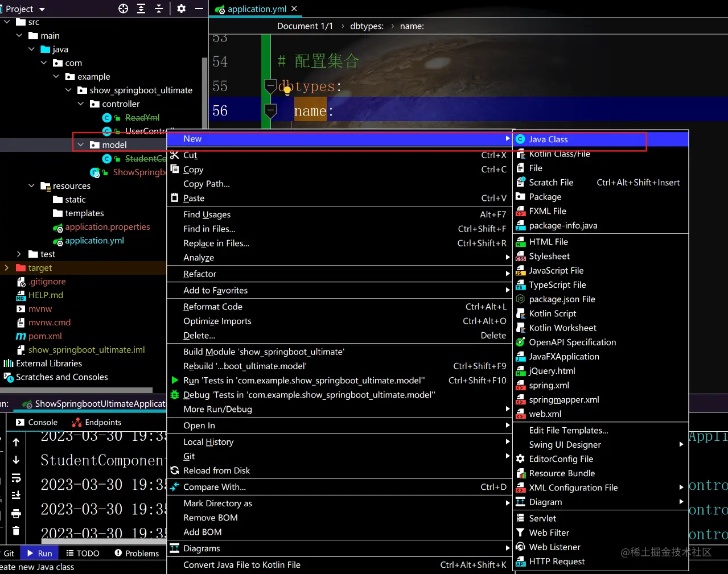The width and height of the screenshot is (728, 574).
Task: Click the Compare With arrow icon
Action: (x=175, y=487)
